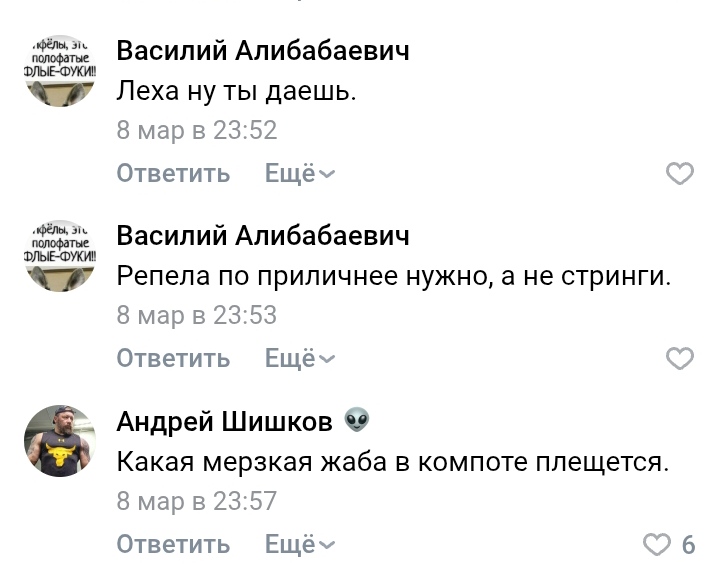This screenshot has width=720, height=574.
Task: Reply to Андрей Шишков's comment
Action: (173, 545)
